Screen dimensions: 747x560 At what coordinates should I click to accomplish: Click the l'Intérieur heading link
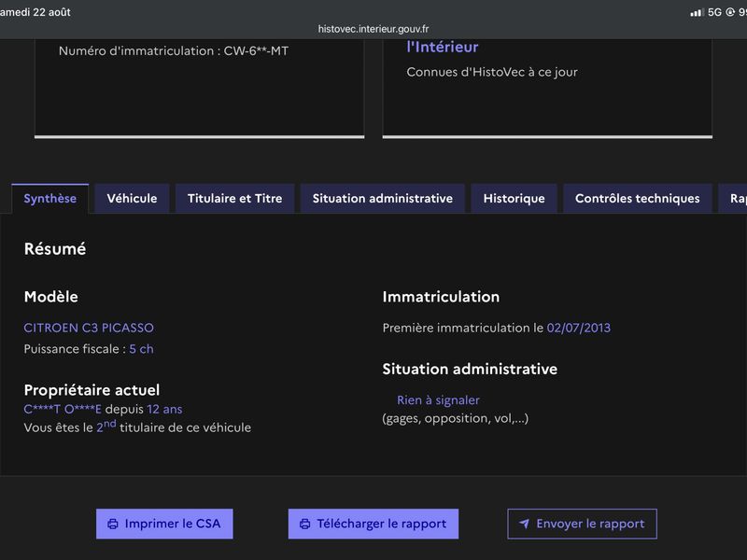coord(442,47)
